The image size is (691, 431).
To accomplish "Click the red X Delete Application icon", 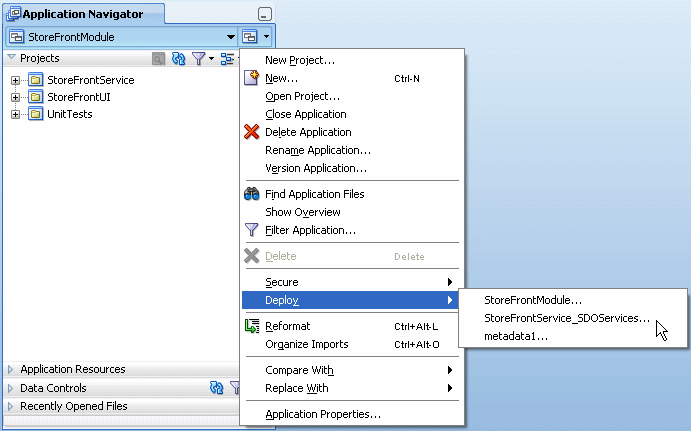I will (252, 131).
